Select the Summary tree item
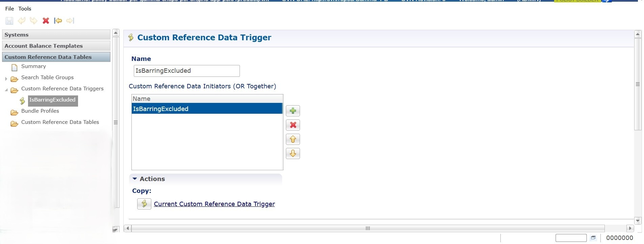This screenshot has height=244, width=644. tap(33, 66)
